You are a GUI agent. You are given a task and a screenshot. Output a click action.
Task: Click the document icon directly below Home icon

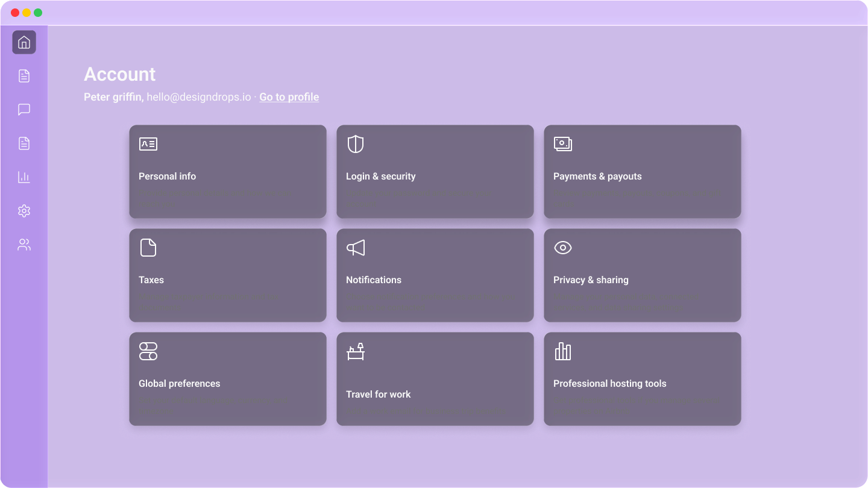click(24, 76)
